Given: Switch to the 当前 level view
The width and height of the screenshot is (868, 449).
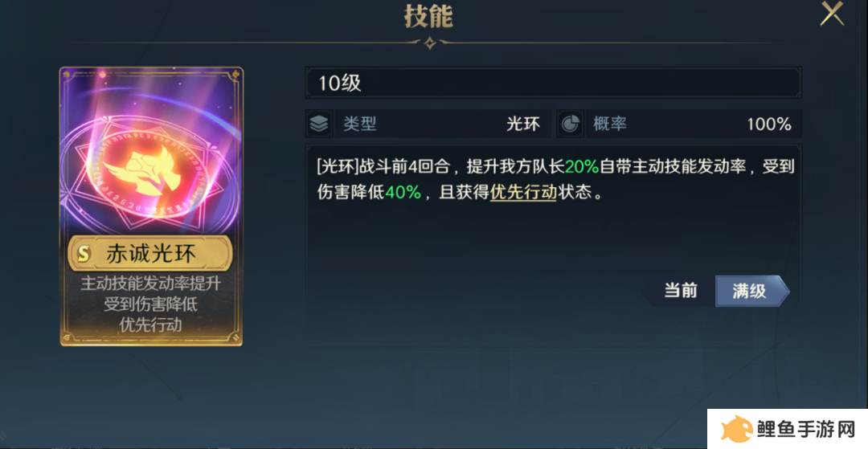Looking at the screenshot, I should point(681,290).
